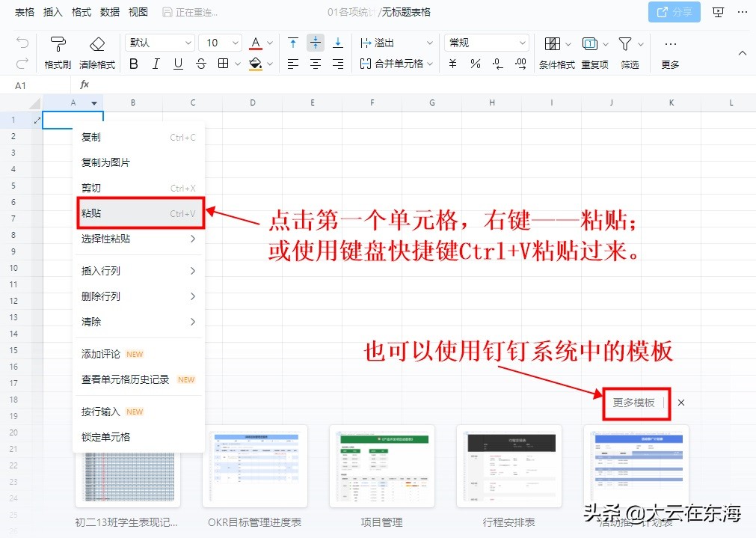The width and height of the screenshot is (756, 538).
Task: Open the 插入 menu
Action: [53, 12]
